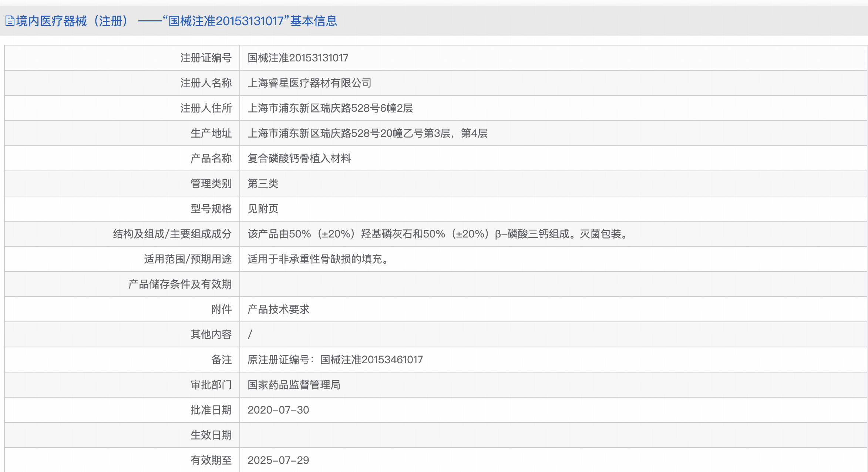Click the 生产地址 production address value
The height and width of the screenshot is (472, 868).
click(367, 133)
